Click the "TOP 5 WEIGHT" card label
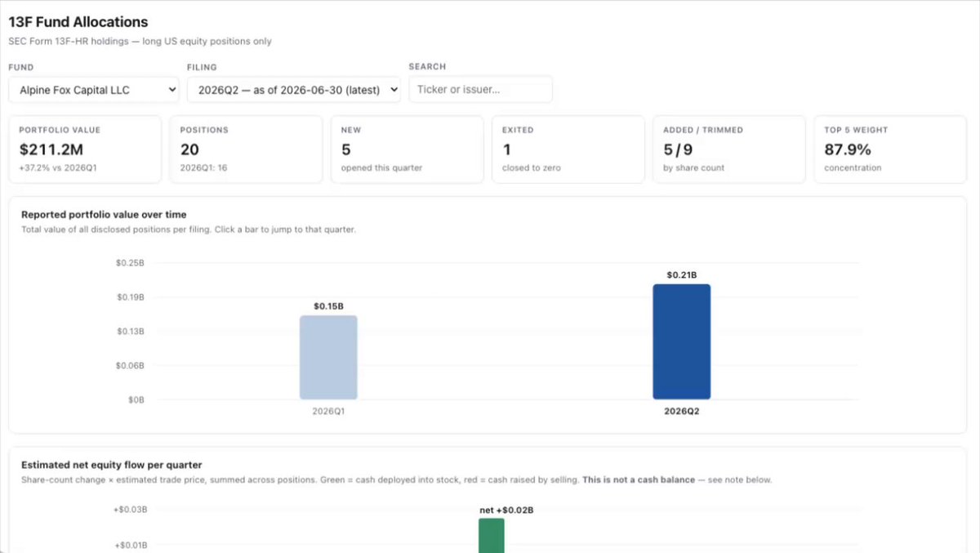The width and height of the screenshot is (980, 553). click(856, 130)
